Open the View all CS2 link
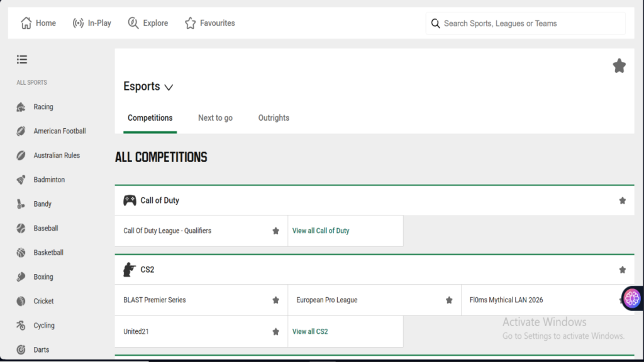This screenshot has height=362, width=644. point(310,331)
